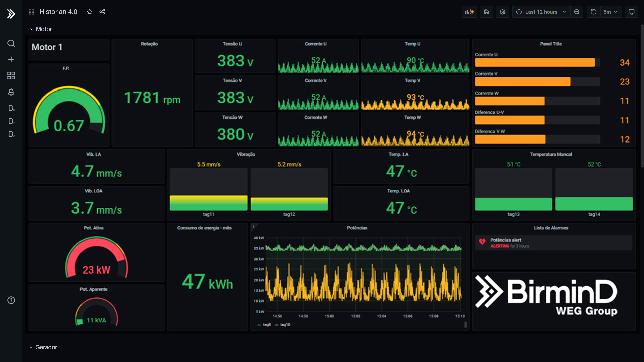
Task: Click the tag11 vibration bar
Action: click(x=208, y=203)
